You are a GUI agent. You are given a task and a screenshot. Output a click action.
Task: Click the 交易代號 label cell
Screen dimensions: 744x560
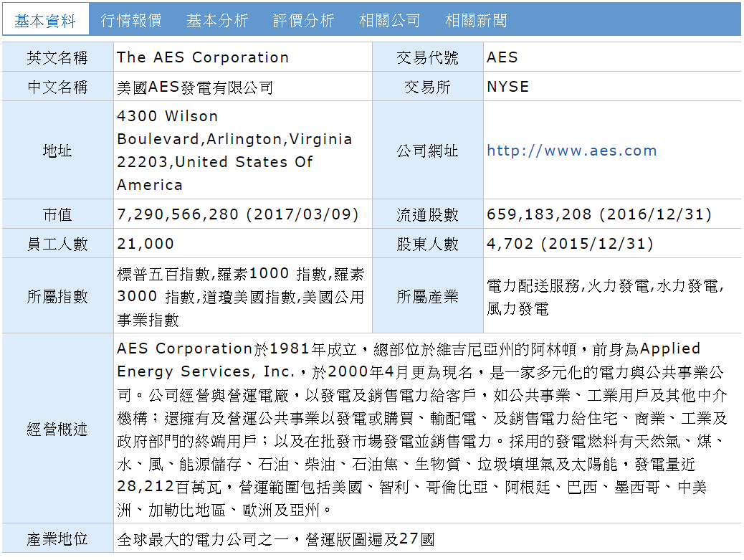[427, 57]
